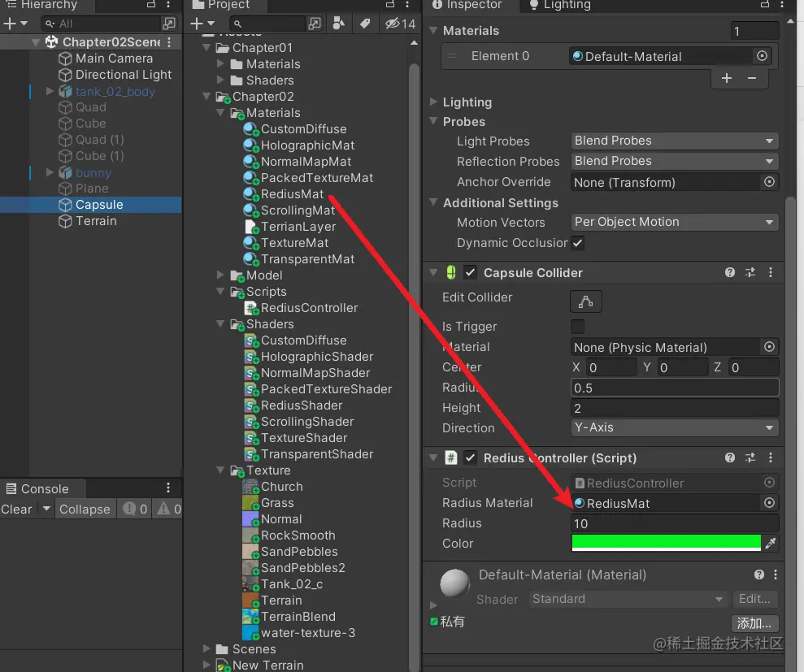This screenshot has width=804, height=672.
Task: Click the 添加... button
Action: pos(754,624)
